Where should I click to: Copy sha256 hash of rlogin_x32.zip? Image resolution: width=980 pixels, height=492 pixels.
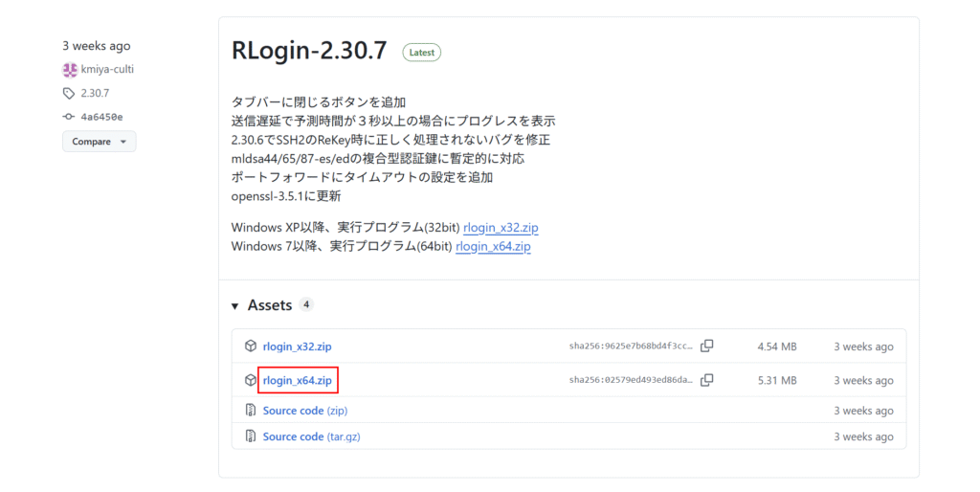[707, 346]
